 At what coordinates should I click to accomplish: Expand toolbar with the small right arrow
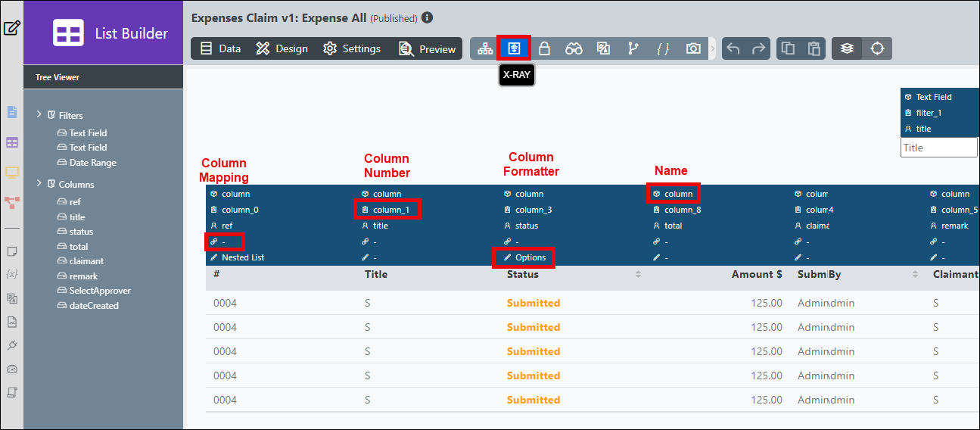click(712, 48)
